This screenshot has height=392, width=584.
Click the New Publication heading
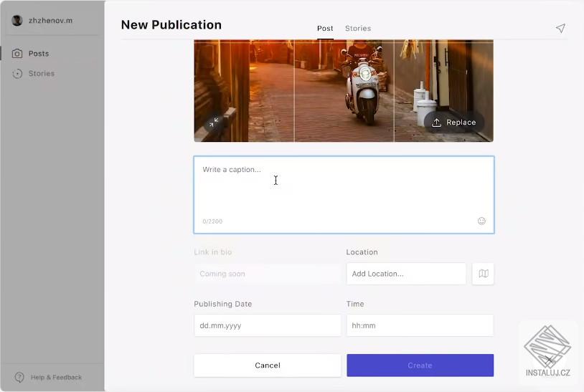pyautogui.click(x=171, y=24)
